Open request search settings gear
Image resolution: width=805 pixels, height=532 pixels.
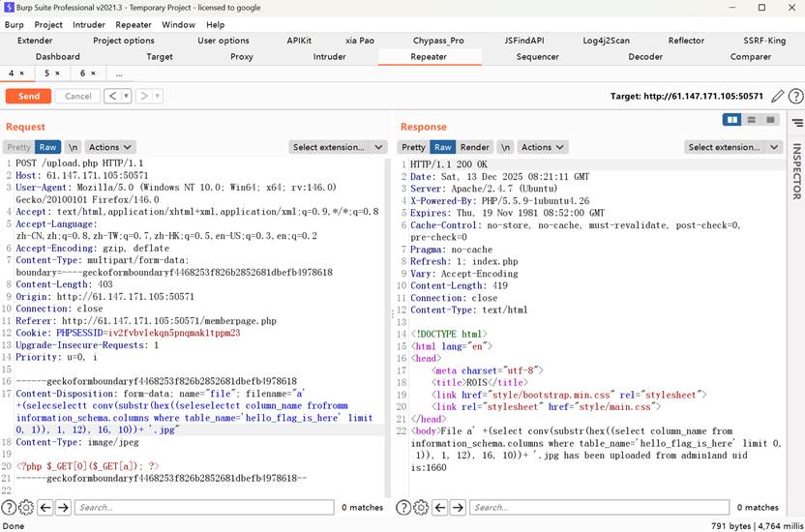[x=26, y=508]
